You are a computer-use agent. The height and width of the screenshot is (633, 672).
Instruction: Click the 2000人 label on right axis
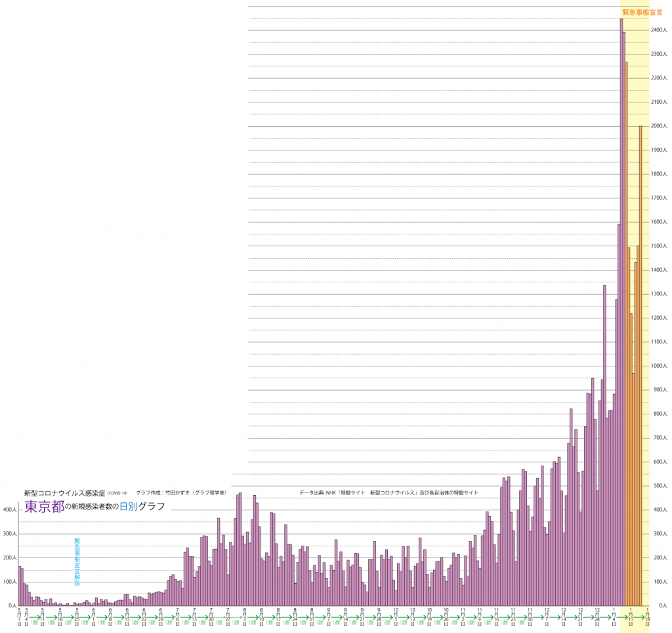click(x=658, y=126)
